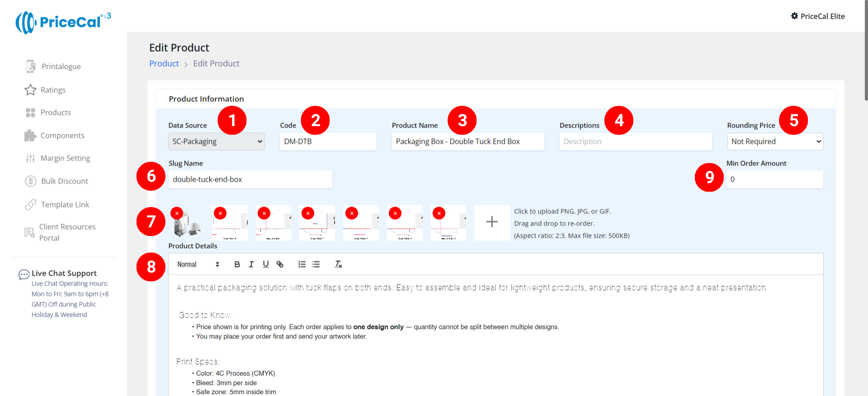Expand the Rounding Price dropdown
Screen dimensions: 868x396
pyautogui.click(x=775, y=141)
